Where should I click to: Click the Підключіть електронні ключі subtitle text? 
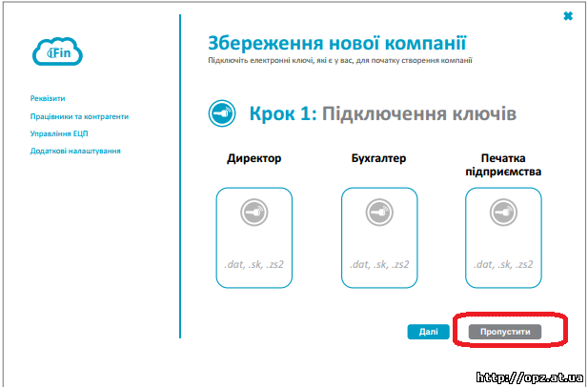point(340,60)
